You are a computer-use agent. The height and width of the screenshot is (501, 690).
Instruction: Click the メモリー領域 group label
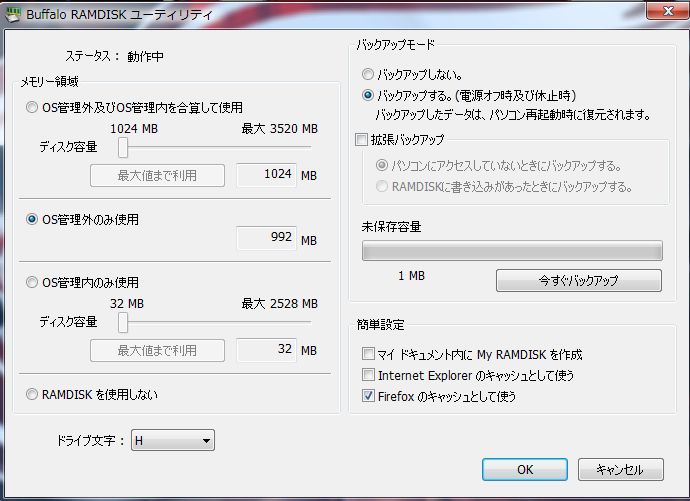pos(50,81)
